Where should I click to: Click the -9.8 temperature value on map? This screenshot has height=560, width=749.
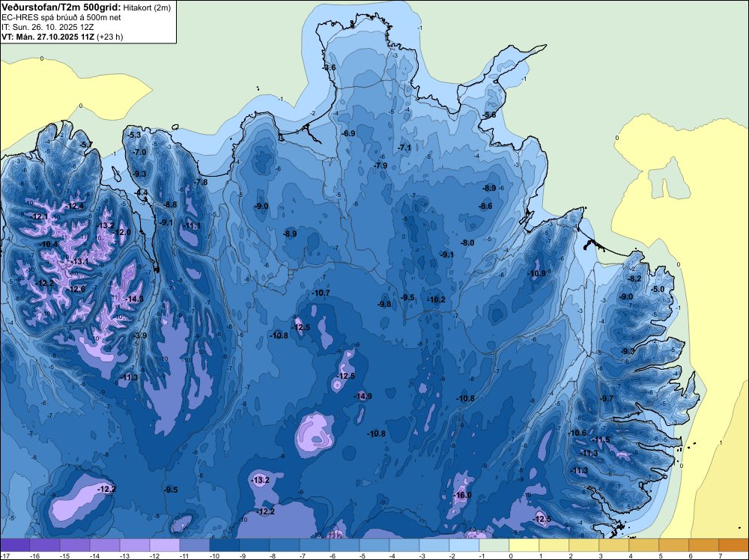tap(384, 304)
